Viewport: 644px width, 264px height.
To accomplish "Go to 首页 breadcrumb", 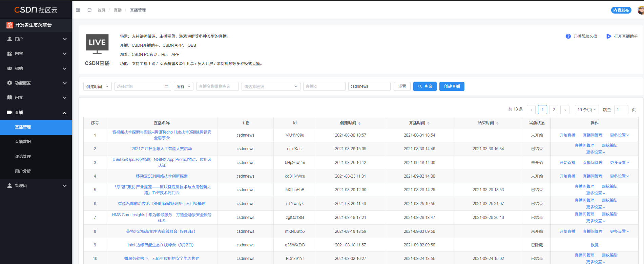I will coord(101,10).
